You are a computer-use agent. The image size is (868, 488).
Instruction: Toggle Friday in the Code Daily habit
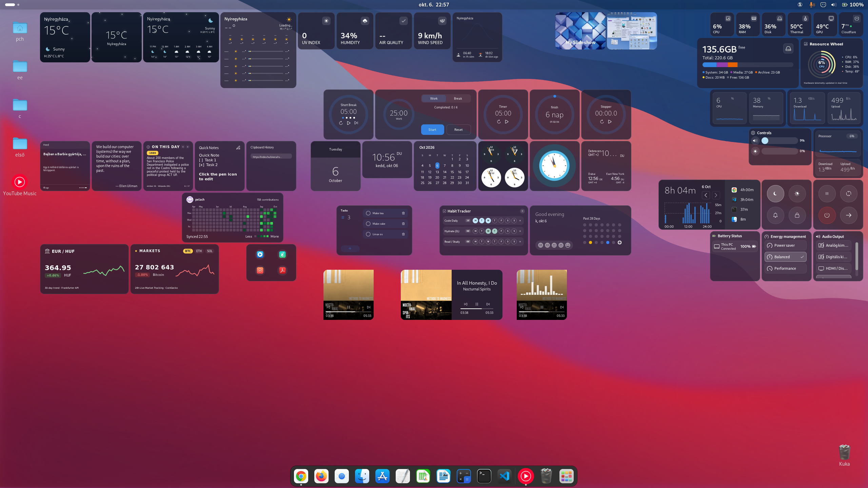pos(501,221)
